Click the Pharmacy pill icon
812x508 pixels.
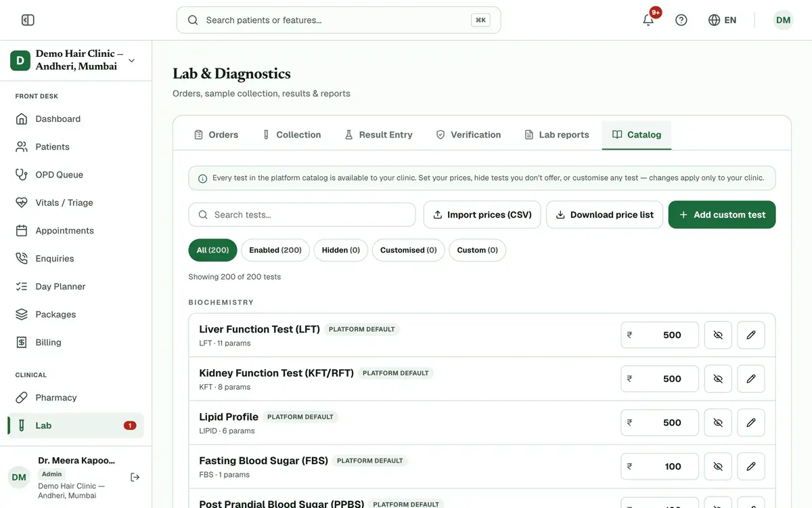(x=22, y=398)
